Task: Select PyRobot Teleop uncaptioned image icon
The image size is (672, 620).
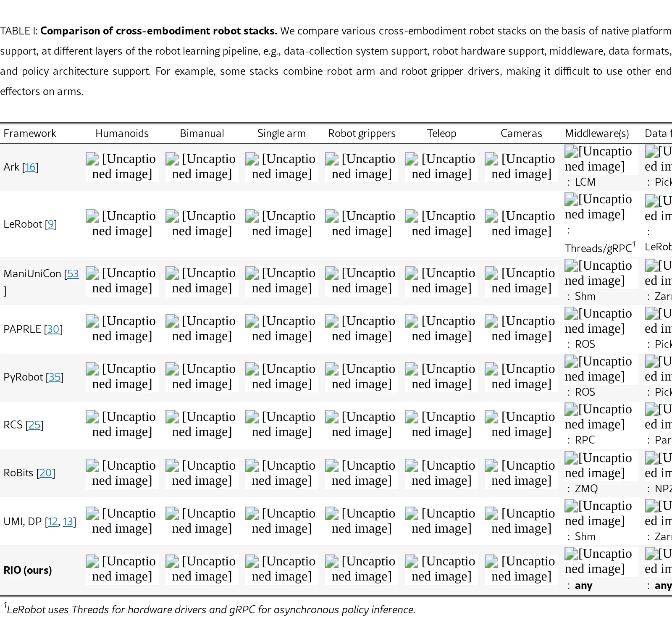Action: (x=412, y=369)
